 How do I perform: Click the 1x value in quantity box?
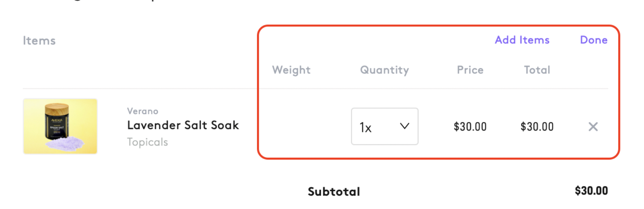(x=365, y=127)
